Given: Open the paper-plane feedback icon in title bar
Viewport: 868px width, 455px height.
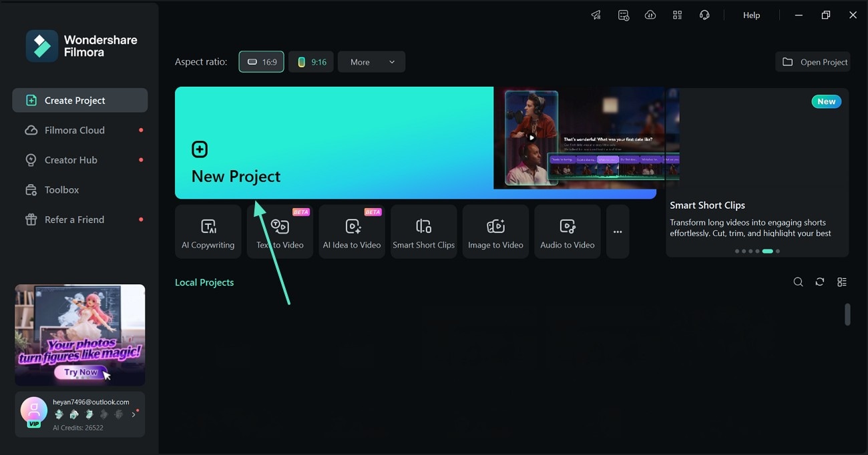Looking at the screenshot, I should click(596, 15).
